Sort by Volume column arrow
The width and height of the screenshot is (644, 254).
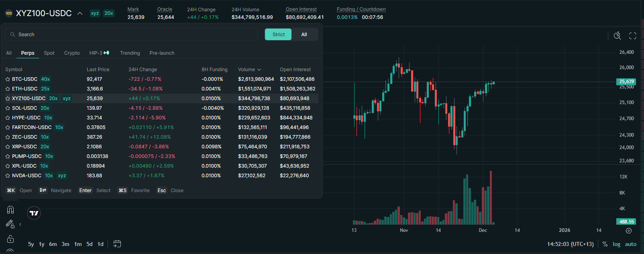259,70
